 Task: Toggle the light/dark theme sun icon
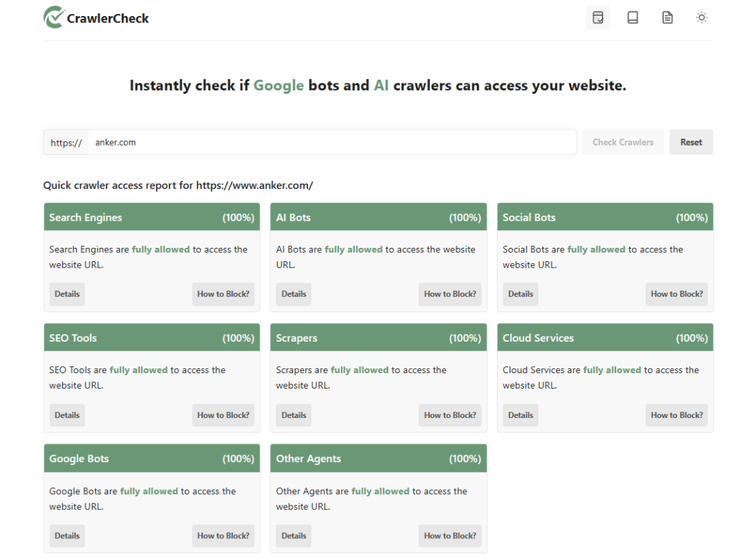pyautogui.click(x=701, y=18)
